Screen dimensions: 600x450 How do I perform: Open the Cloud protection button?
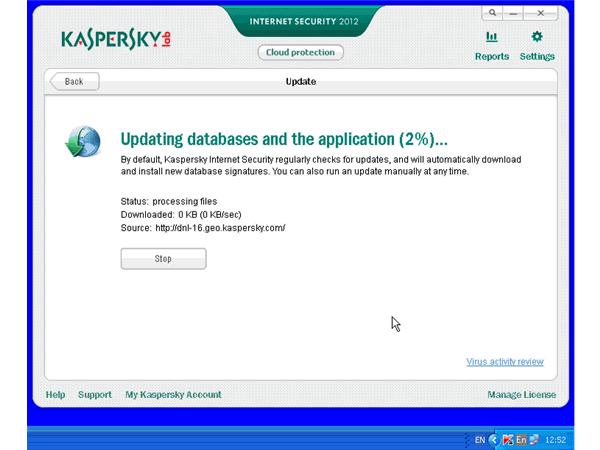pyautogui.click(x=300, y=52)
